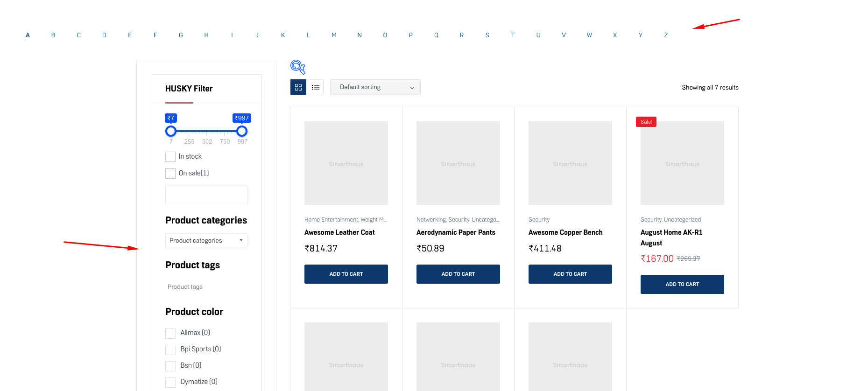The width and height of the screenshot is (868, 391).
Task: Open the HUSKY search magnifier icon
Action: tap(298, 67)
